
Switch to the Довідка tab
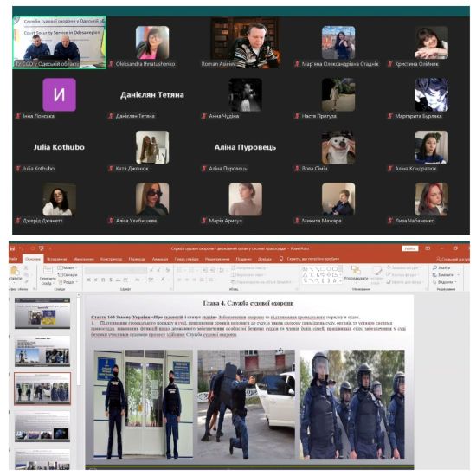pos(265,259)
